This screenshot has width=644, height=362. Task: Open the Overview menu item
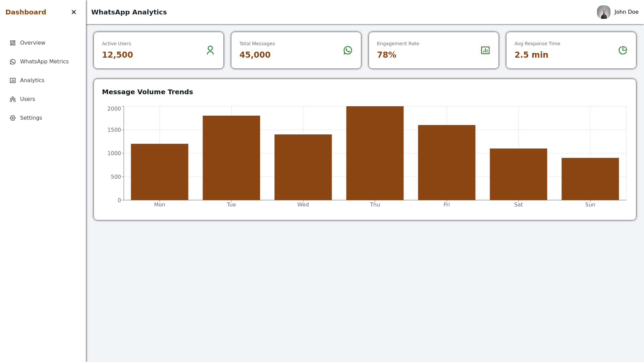33,43
